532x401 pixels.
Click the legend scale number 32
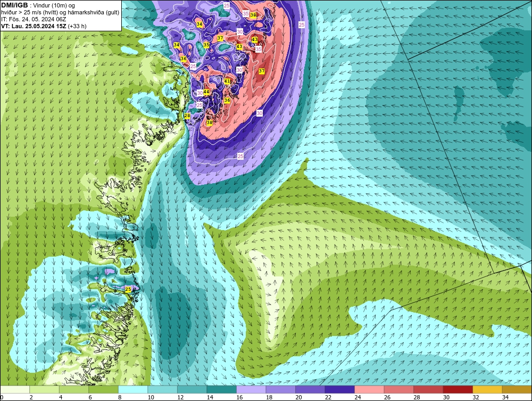click(x=476, y=397)
